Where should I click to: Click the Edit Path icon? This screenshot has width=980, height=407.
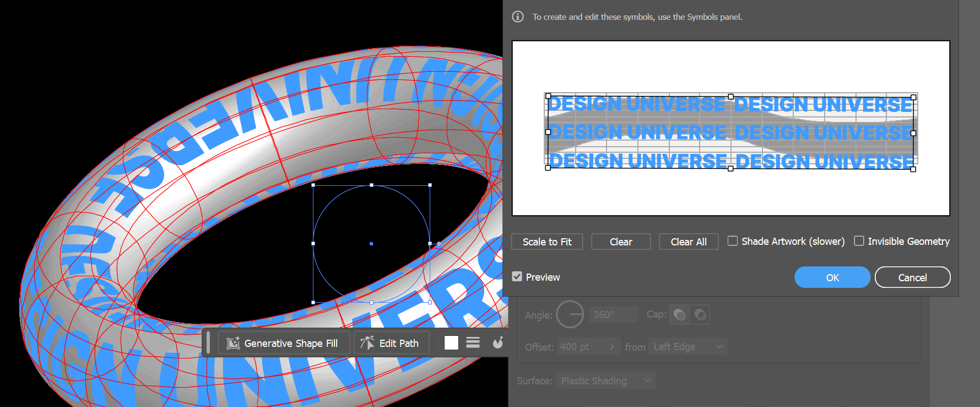pyautogui.click(x=367, y=343)
